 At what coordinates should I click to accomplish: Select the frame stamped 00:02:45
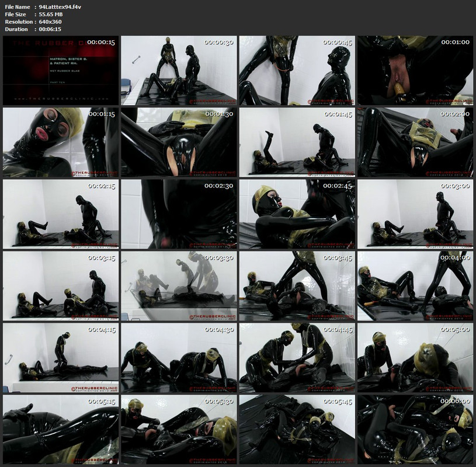[x=297, y=214]
